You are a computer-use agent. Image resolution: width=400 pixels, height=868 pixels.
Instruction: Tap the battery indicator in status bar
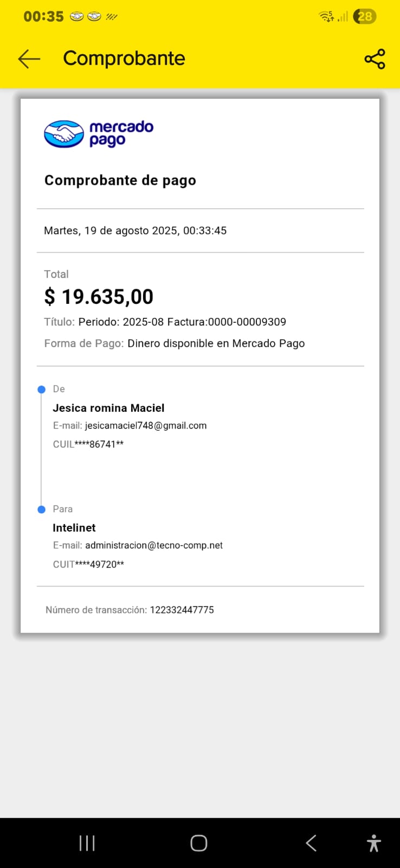(x=365, y=16)
